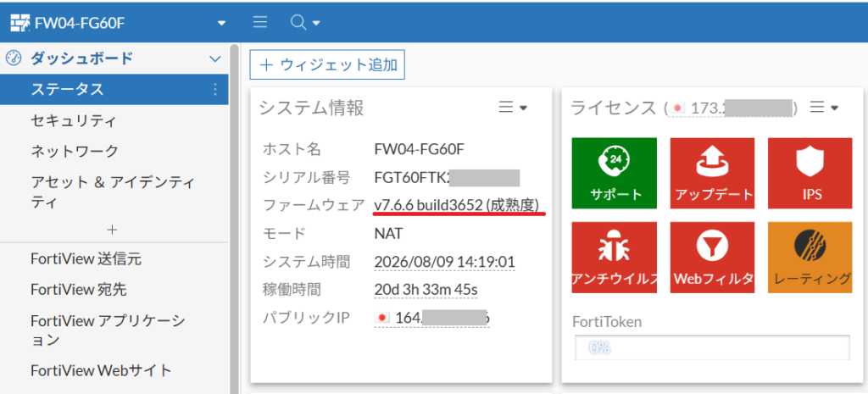Screen dimensions: 868x394
Task: Click the FortiToken 0% progress bar
Action: (712, 347)
